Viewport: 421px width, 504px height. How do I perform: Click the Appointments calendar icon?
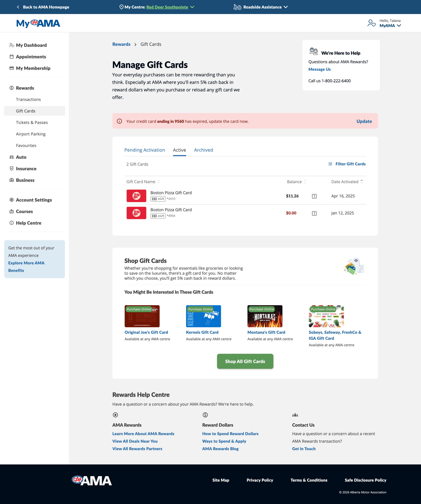[12, 57]
